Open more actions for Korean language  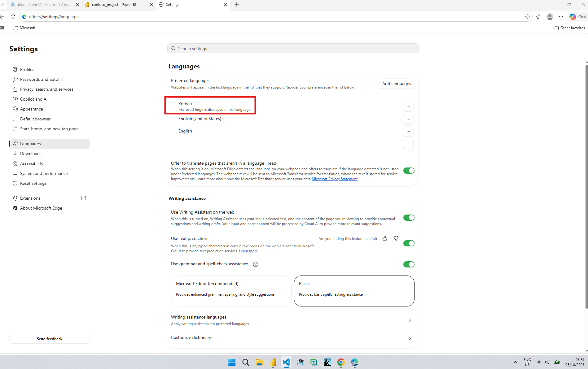click(x=408, y=106)
